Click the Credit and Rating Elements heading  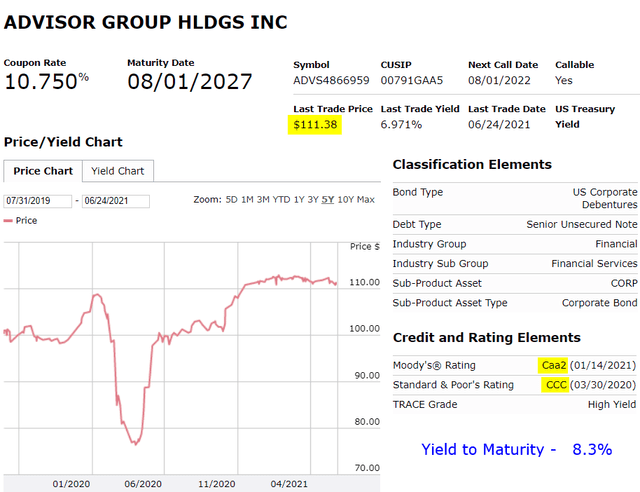coord(487,337)
